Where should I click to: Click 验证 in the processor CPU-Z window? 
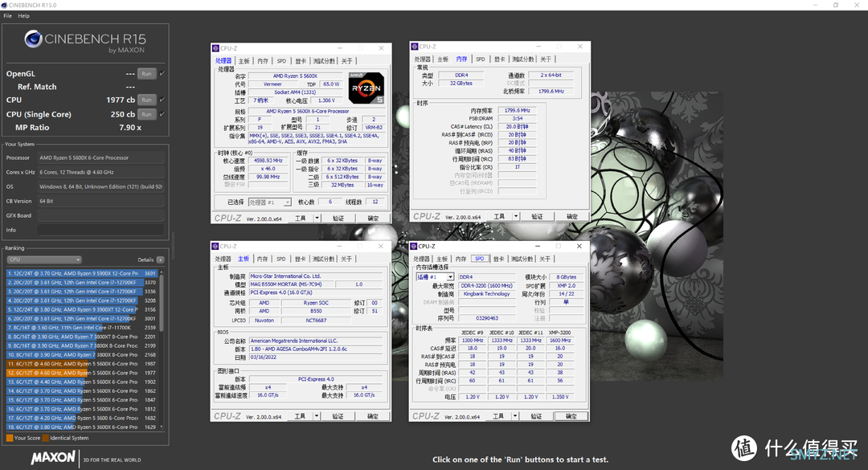pyautogui.click(x=338, y=218)
